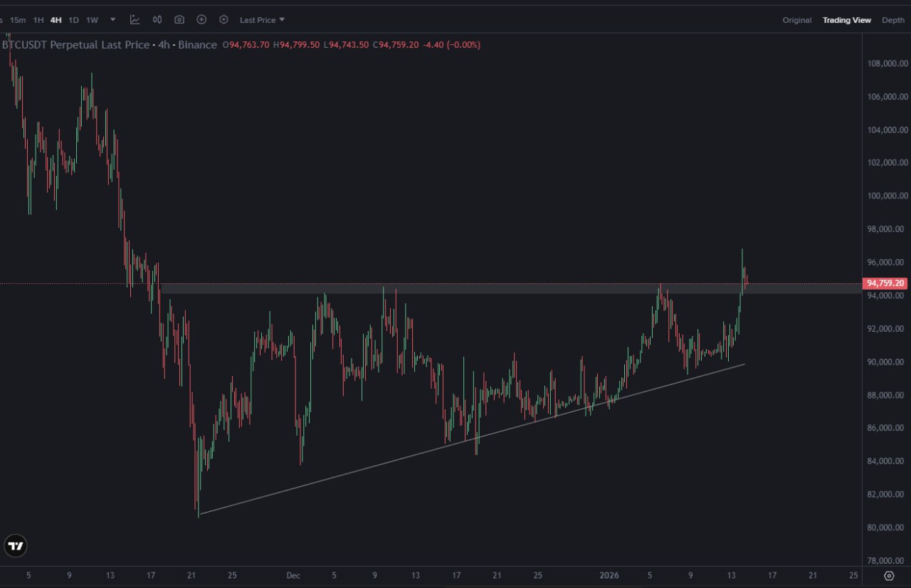Select the compare symbols icon
The width and height of the screenshot is (911, 588).
[x=157, y=19]
